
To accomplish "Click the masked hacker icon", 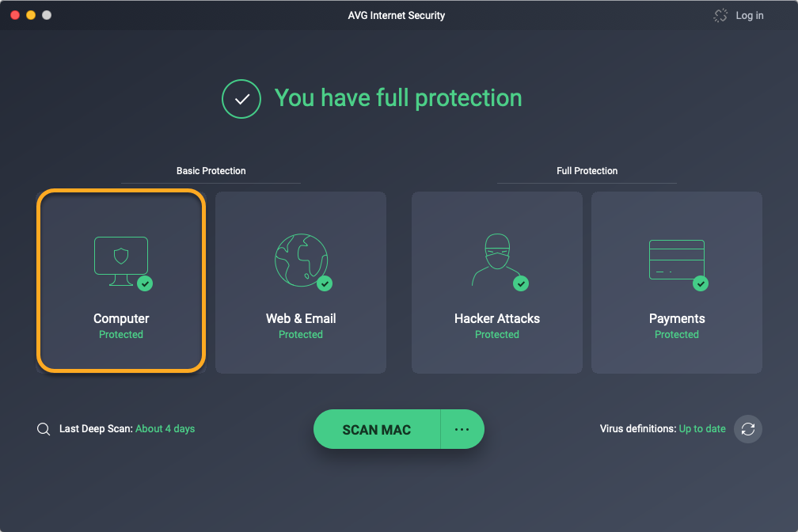I will [x=496, y=260].
